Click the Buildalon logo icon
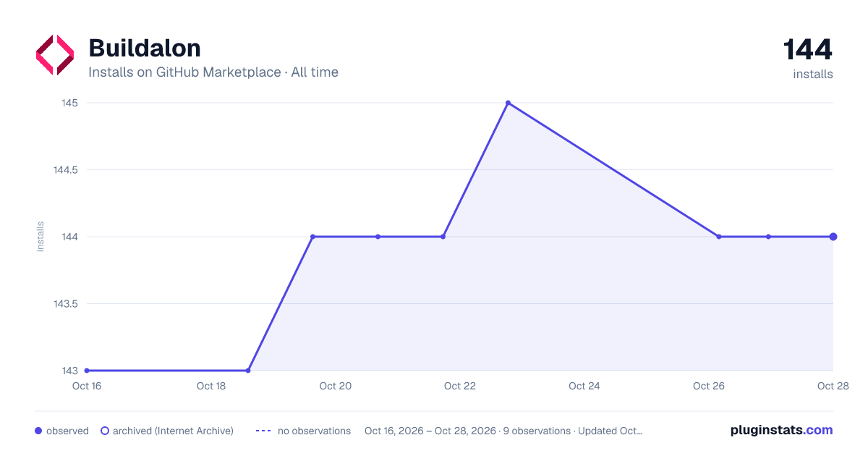Image resolution: width=868 pixels, height=456 pixels. (55, 55)
